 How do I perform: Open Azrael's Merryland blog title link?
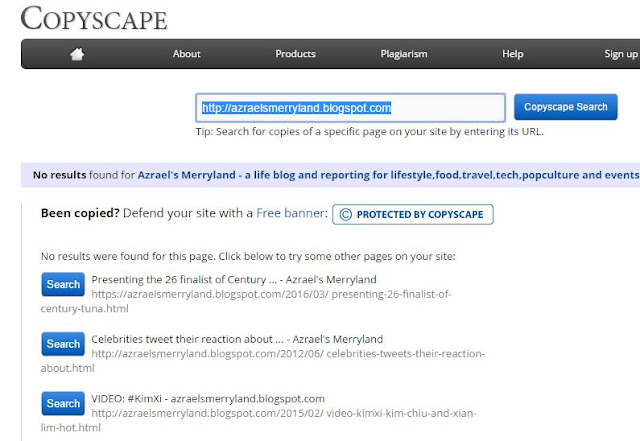[x=388, y=175]
